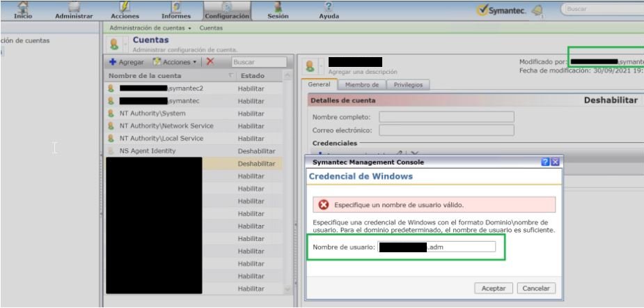Focus the Nombre completo field

point(446,117)
